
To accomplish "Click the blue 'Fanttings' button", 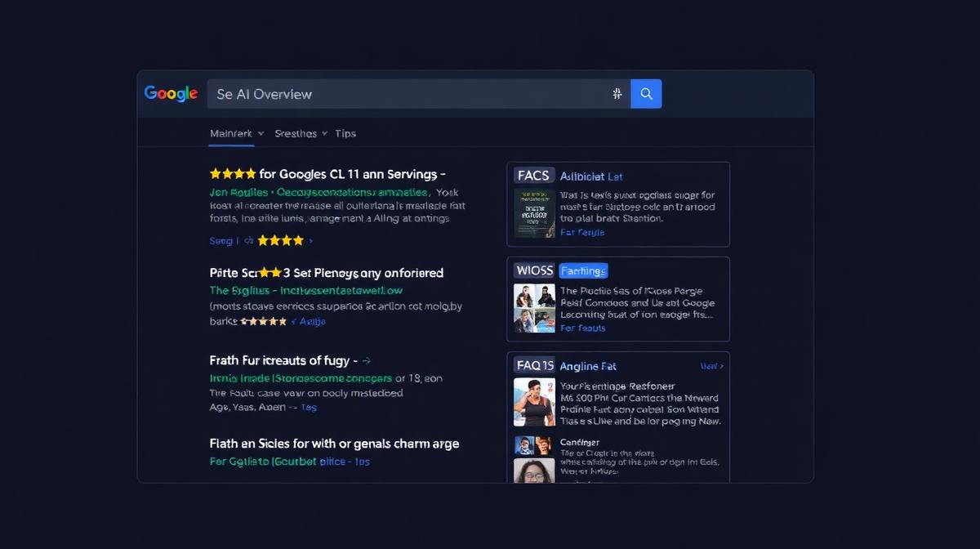I will [583, 270].
